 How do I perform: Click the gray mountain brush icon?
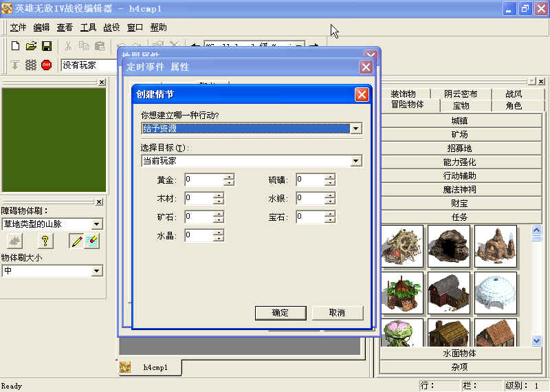point(15,241)
